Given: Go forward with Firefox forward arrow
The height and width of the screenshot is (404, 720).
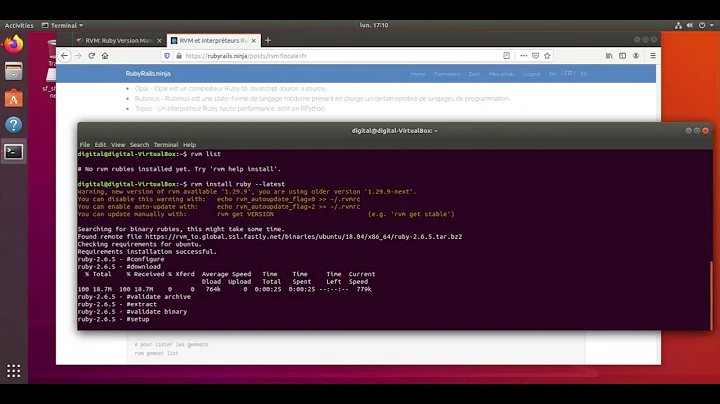Looking at the screenshot, I should point(78,56).
